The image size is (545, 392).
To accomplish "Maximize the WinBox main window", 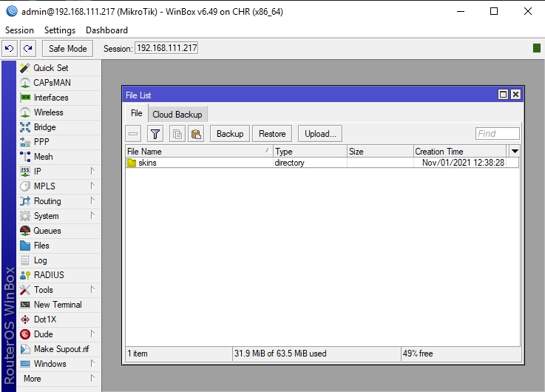I will point(494,11).
